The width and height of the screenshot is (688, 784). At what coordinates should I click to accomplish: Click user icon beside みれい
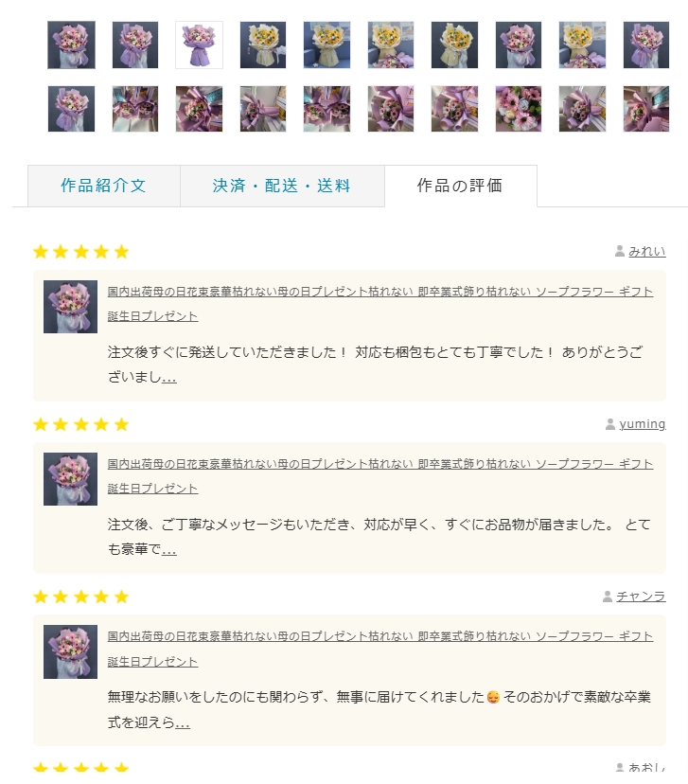point(620,251)
